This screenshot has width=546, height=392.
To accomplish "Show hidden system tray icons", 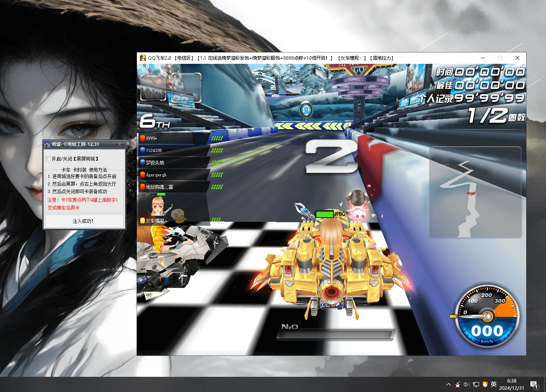I will pos(449,384).
